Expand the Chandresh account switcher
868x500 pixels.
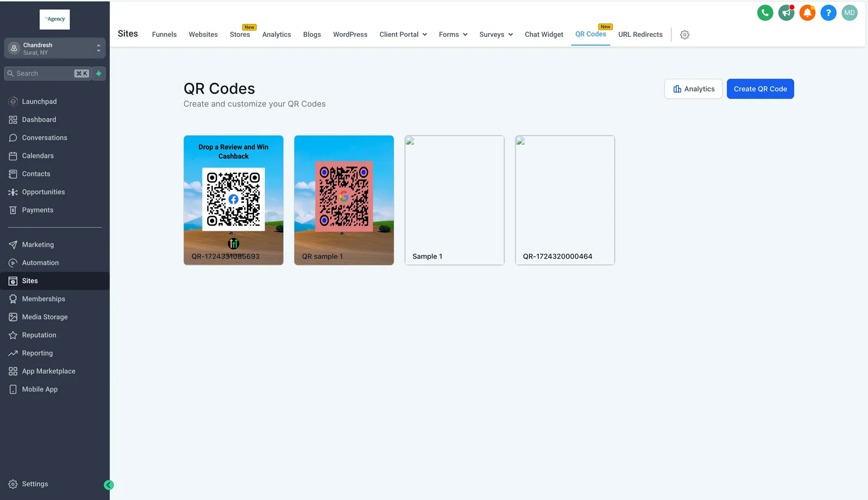(x=55, y=48)
